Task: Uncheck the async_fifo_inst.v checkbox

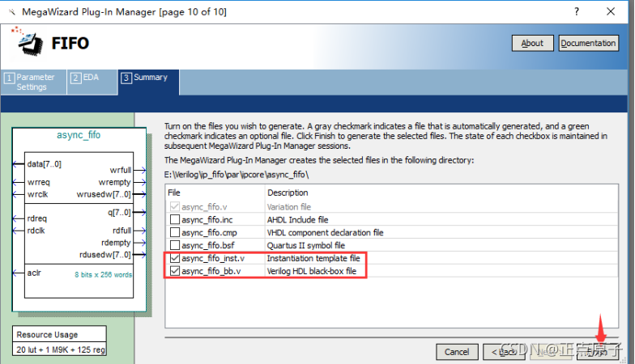Action: (x=175, y=258)
